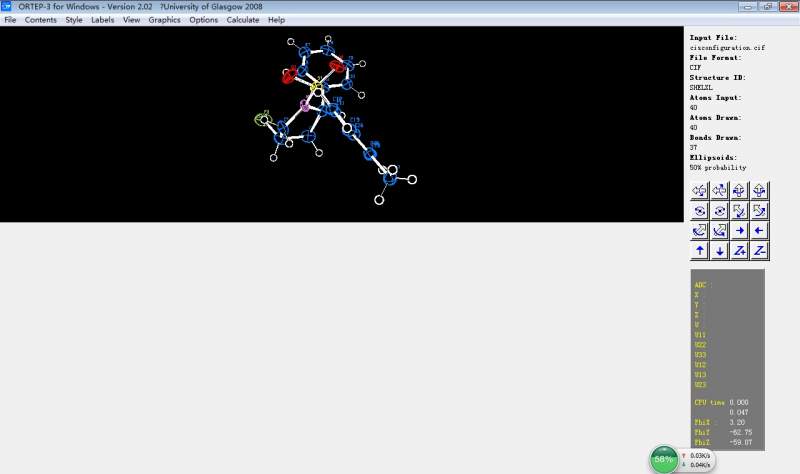Click the solid blue left-arrow translate button

pos(759,231)
